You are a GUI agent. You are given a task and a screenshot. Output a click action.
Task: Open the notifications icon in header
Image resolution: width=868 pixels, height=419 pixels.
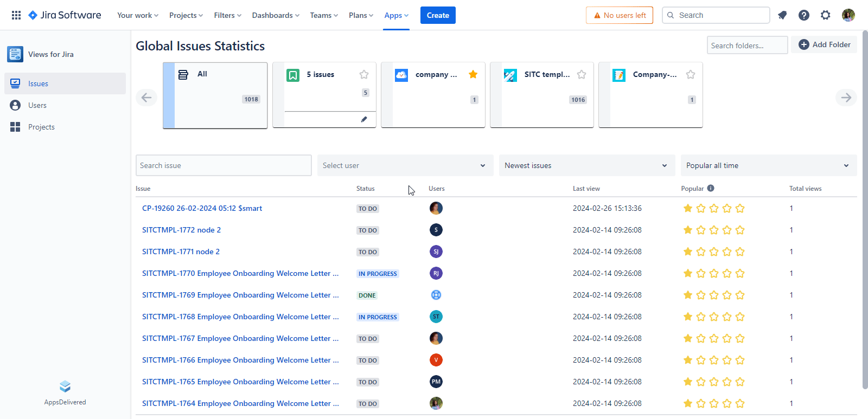782,15
